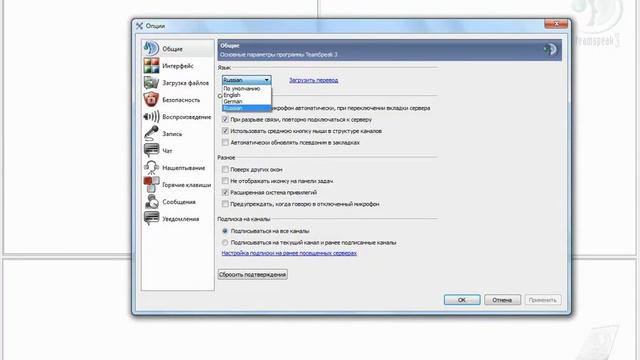Switch to Загрузка файлов section
This screenshot has height=360, width=640.
click(185, 83)
